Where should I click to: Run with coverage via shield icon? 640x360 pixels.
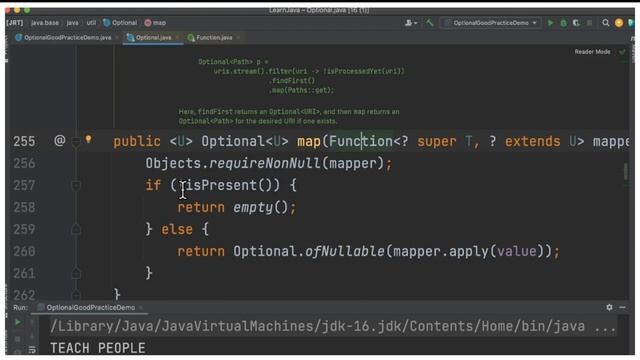pyautogui.click(x=576, y=23)
